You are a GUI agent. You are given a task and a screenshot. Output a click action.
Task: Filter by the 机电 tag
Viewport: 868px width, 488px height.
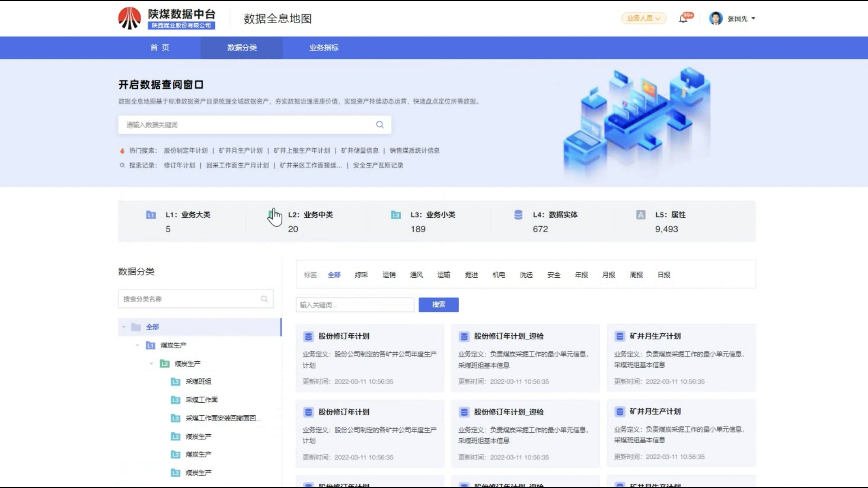coord(499,275)
